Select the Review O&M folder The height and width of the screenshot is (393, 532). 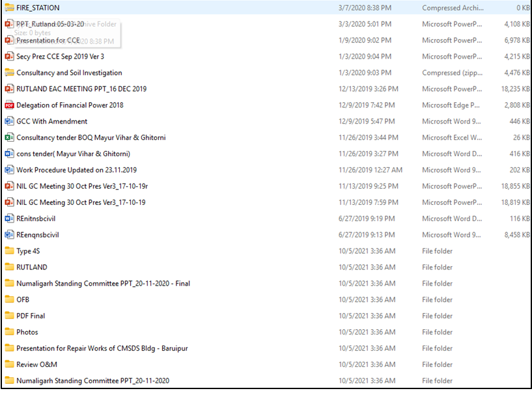[x=36, y=364]
